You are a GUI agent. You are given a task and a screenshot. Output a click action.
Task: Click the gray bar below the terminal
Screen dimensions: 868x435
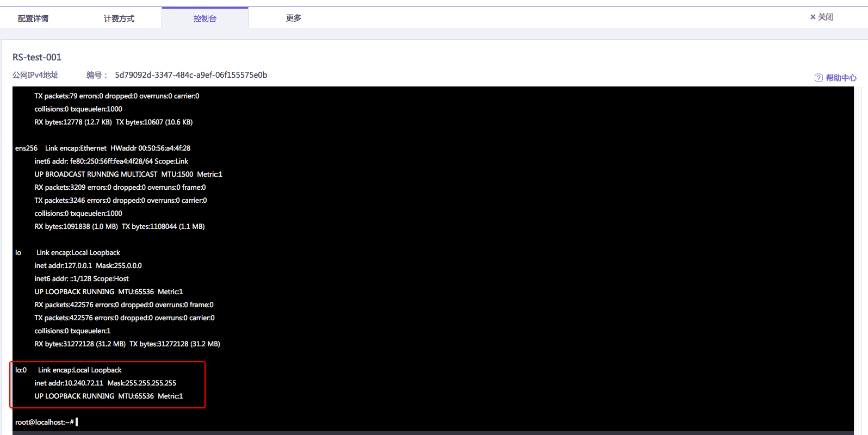click(433, 433)
